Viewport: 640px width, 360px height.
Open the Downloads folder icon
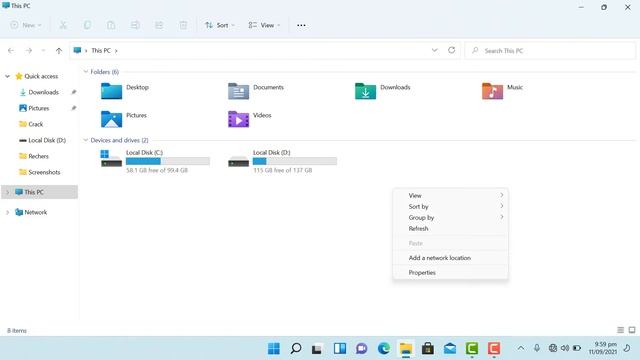365,91
